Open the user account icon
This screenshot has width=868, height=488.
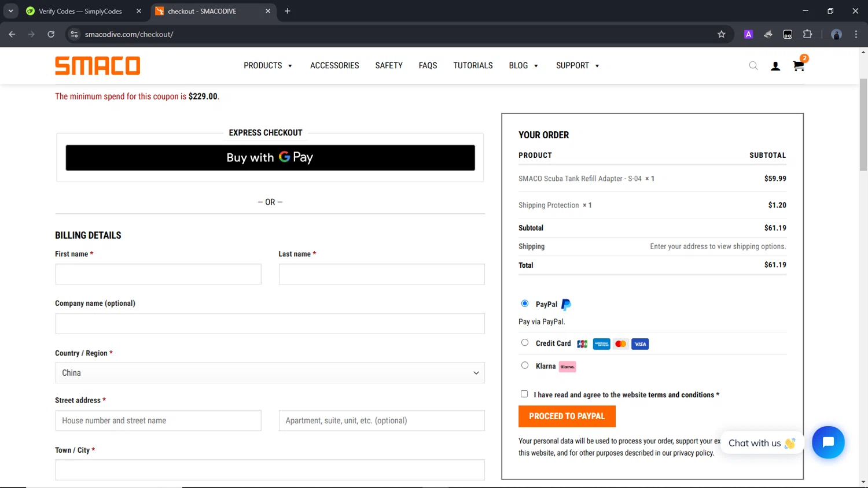click(x=775, y=66)
